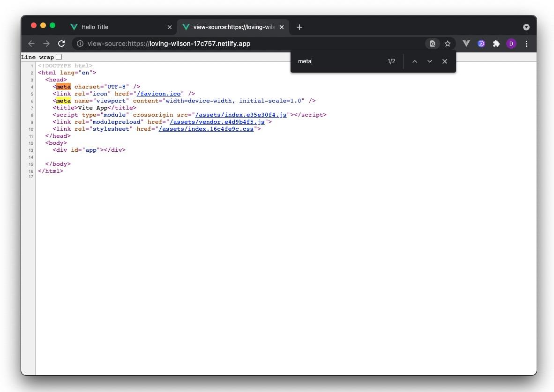554x392 pixels.
Task: Click the purple profile avatar D
Action: click(x=511, y=44)
